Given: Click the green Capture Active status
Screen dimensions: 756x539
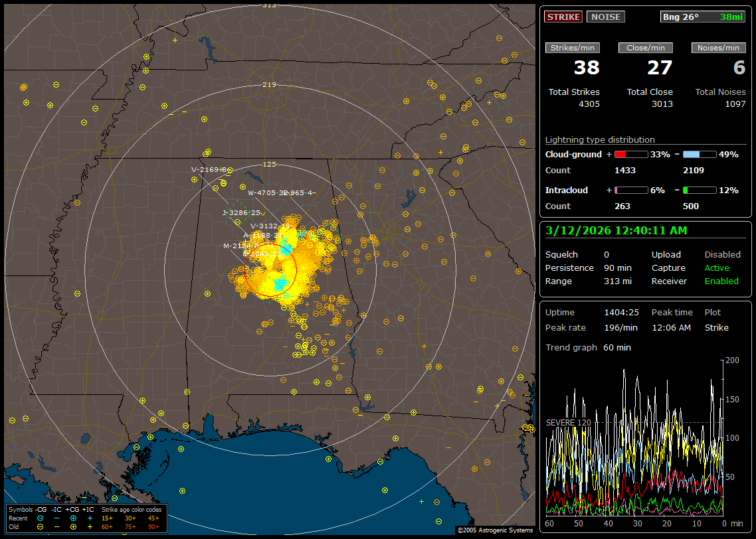Looking at the screenshot, I should tap(717, 268).
